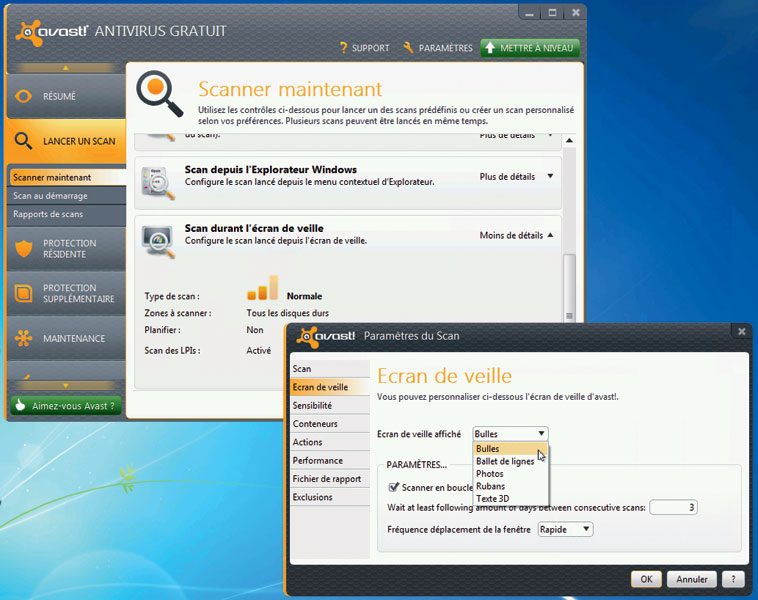Click the Lancer un scan magnifier icon
The height and width of the screenshot is (600, 758).
[23, 141]
